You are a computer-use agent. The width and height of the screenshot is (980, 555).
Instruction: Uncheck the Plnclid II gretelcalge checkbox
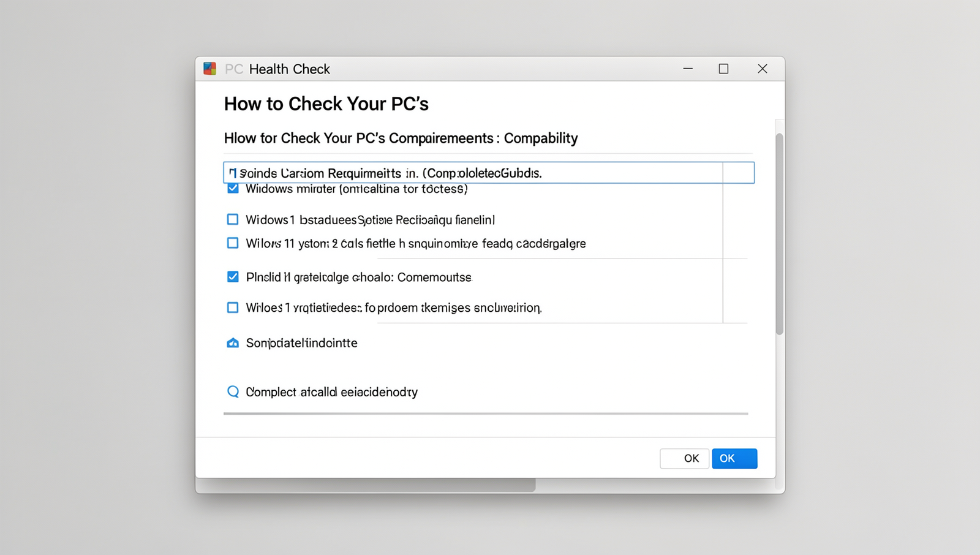pos(233,277)
